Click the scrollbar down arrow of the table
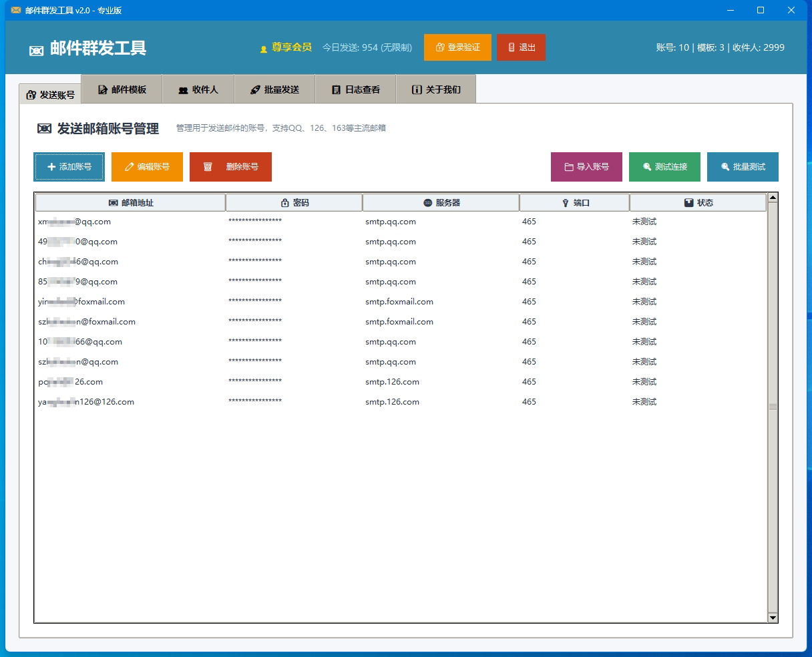Screen dimensions: 812x657 coord(773,618)
